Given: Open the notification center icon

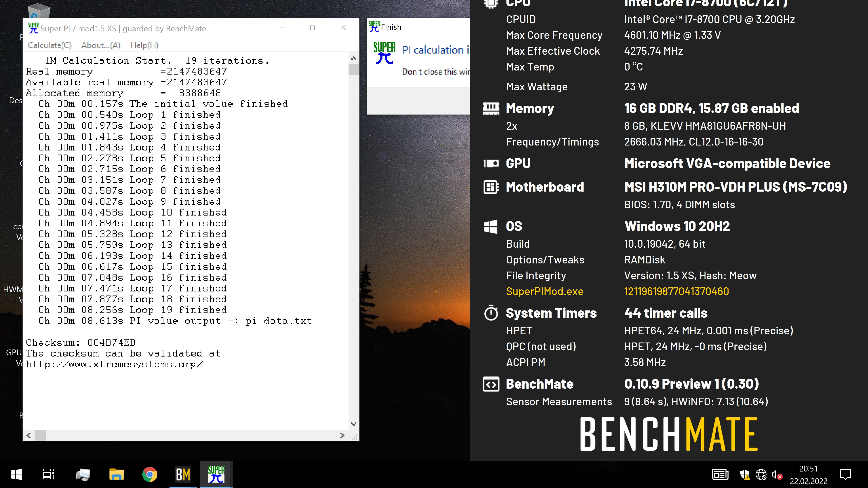Looking at the screenshot, I should [845, 474].
